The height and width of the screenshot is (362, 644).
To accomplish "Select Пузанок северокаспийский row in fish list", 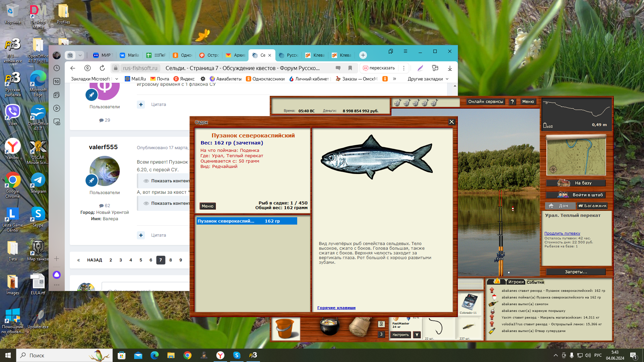I will (x=247, y=221).
